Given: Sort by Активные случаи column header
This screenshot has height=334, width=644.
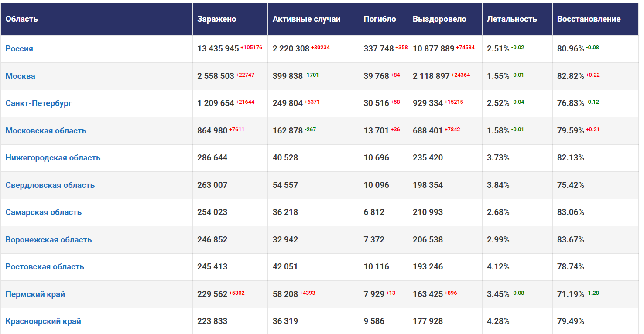Looking at the screenshot, I should click(x=306, y=19).
